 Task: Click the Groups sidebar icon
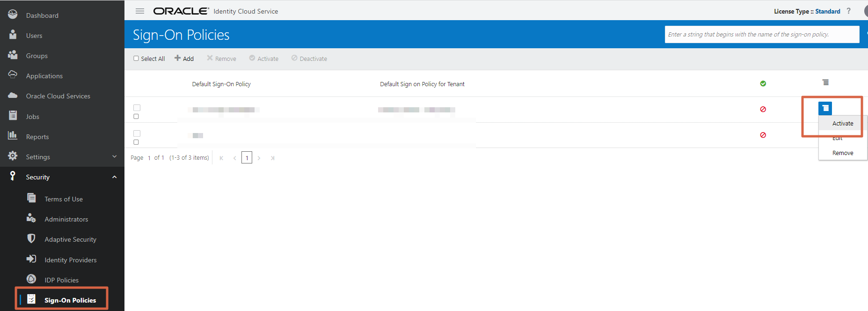[13, 55]
